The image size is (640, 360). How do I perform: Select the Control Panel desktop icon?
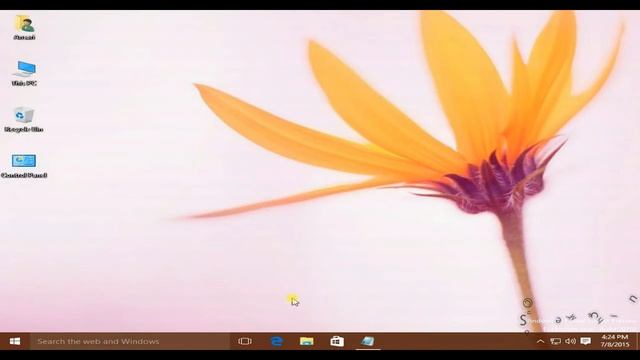24,166
